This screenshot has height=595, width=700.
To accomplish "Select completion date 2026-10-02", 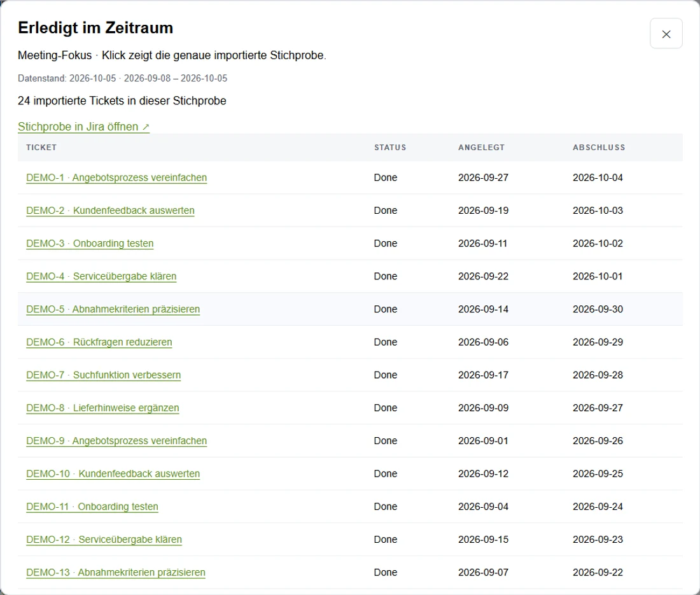I will [598, 244].
